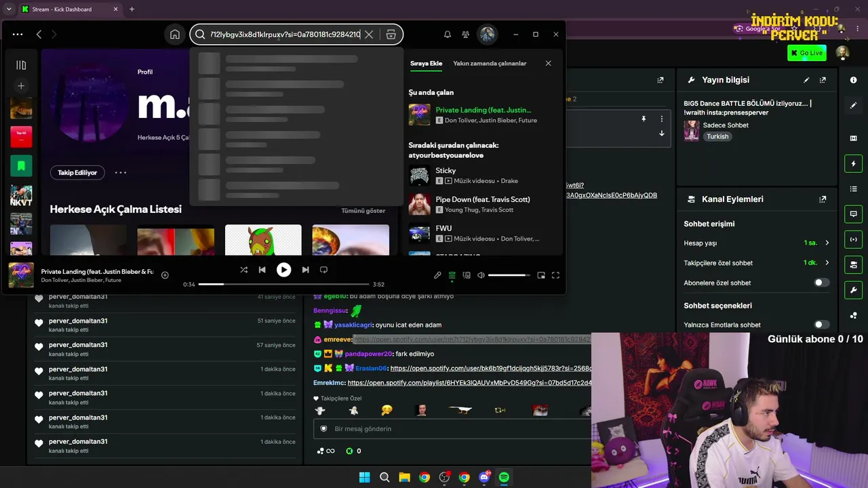Open pinned message three-dot menu
The image size is (868, 488).
coord(662,119)
